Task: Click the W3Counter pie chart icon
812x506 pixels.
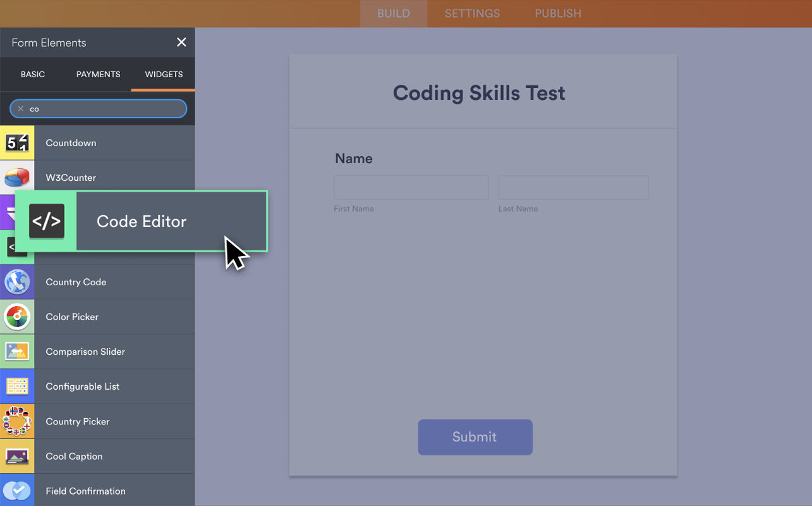Action: 17,177
